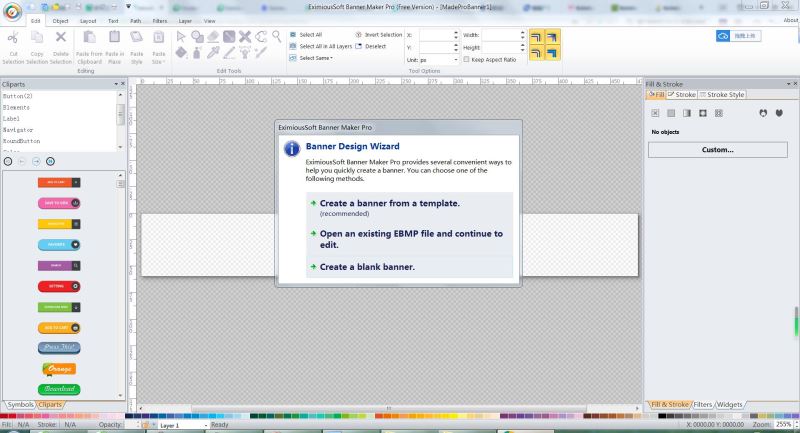Select the Navigator clipart category

[18, 130]
